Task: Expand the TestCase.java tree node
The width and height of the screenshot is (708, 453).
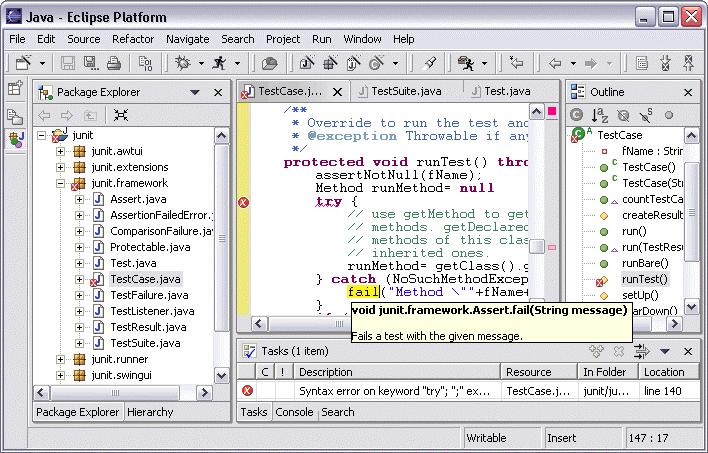Action: point(79,280)
